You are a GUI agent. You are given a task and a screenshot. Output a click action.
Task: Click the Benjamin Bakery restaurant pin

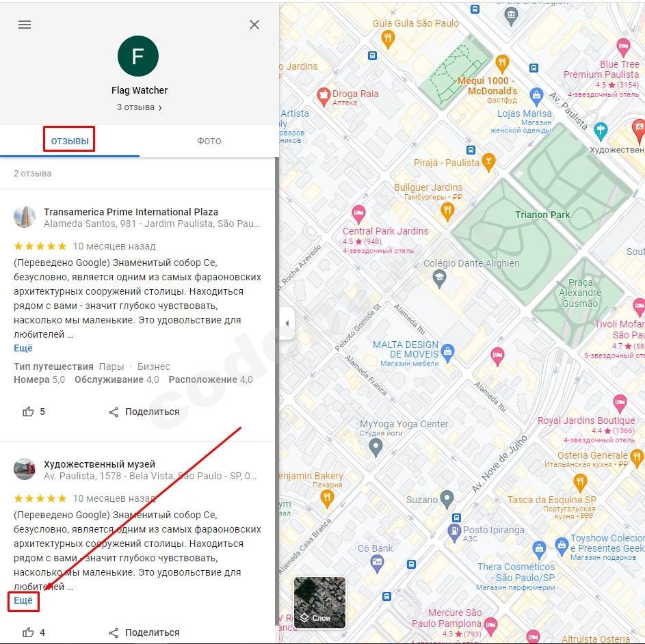(327, 498)
